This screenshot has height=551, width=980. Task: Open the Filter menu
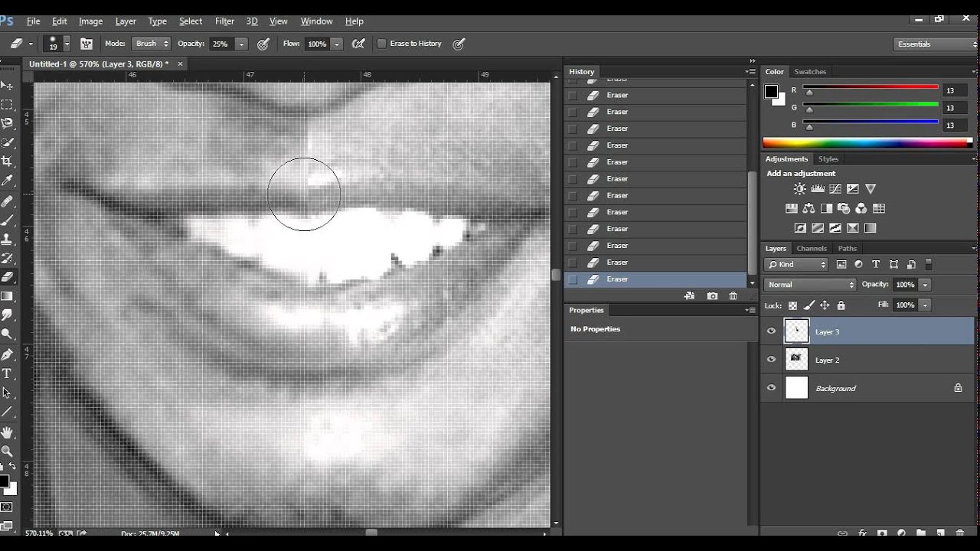pyautogui.click(x=224, y=21)
